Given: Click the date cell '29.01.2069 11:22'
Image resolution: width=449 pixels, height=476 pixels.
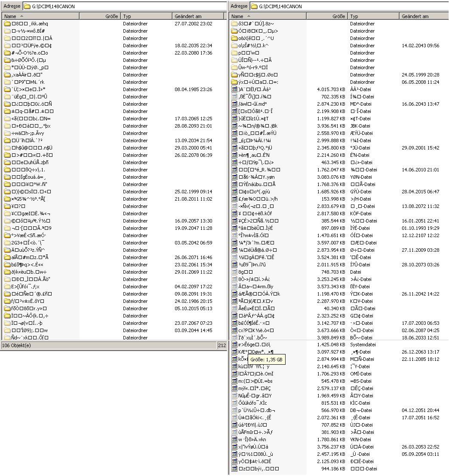Looking at the screenshot, I should tap(194, 272).
